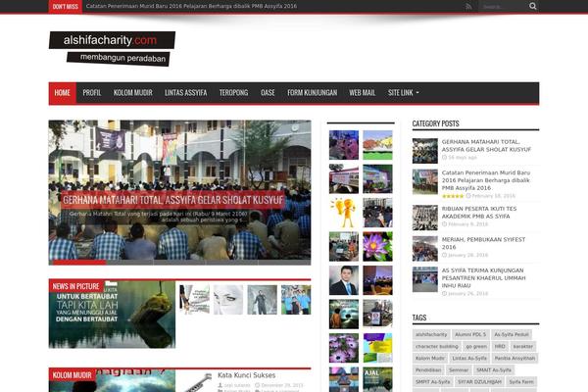The width and height of the screenshot is (588, 392).
Task: Open Ribuan Peserta Ikuti Tes post
Action: tap(479, 213)
